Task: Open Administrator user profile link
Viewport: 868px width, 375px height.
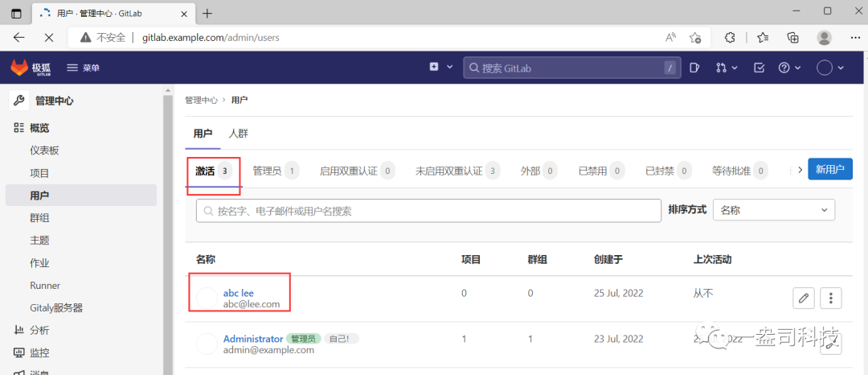Action: 253,339
